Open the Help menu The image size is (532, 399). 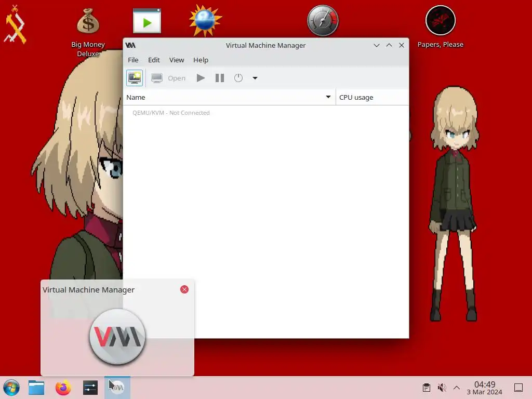[x=201, y=60]
